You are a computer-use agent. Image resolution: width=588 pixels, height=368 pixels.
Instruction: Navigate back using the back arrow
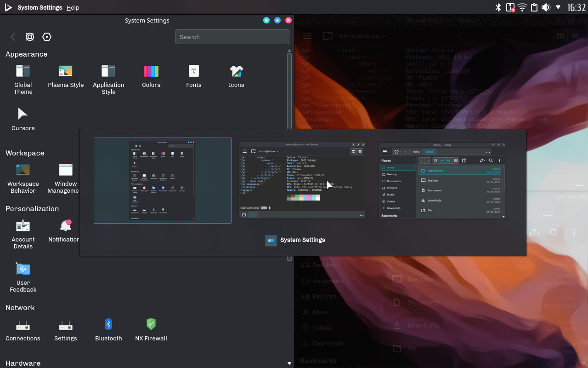[13, 37]
